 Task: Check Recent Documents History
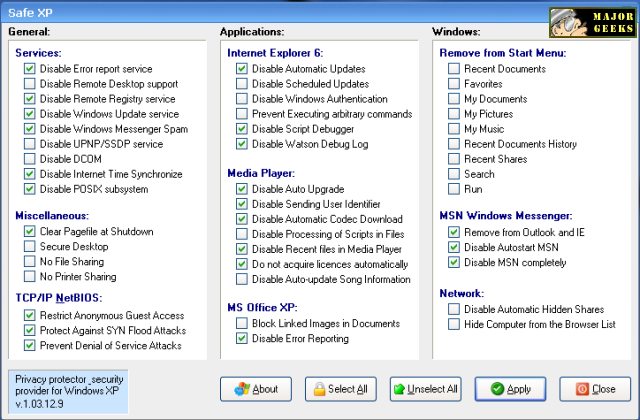tap(454, 144)
